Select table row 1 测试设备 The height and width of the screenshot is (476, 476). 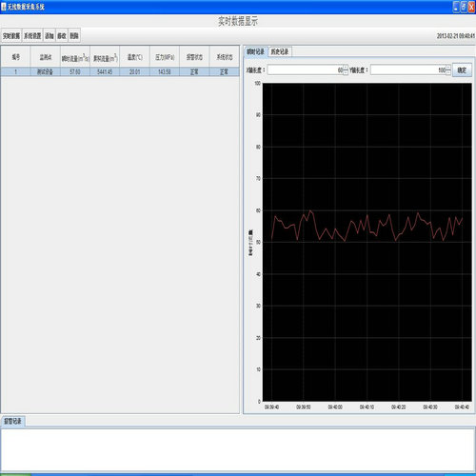click(120, 71)
